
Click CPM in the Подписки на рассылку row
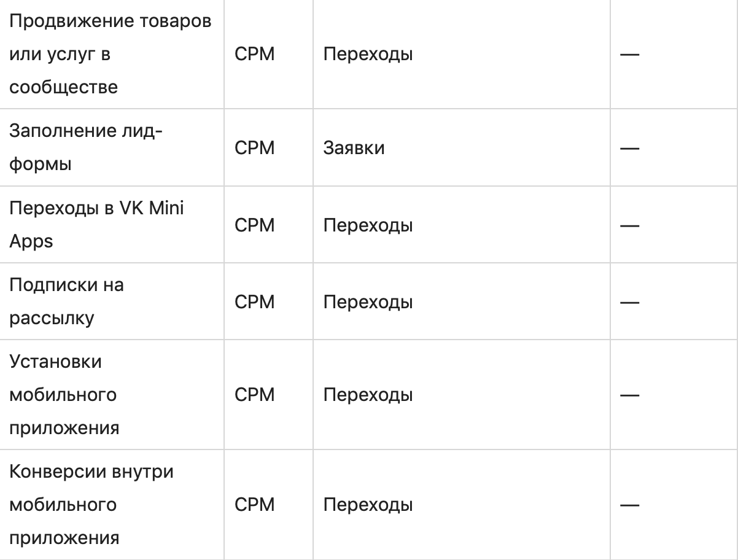click(254, 302)
